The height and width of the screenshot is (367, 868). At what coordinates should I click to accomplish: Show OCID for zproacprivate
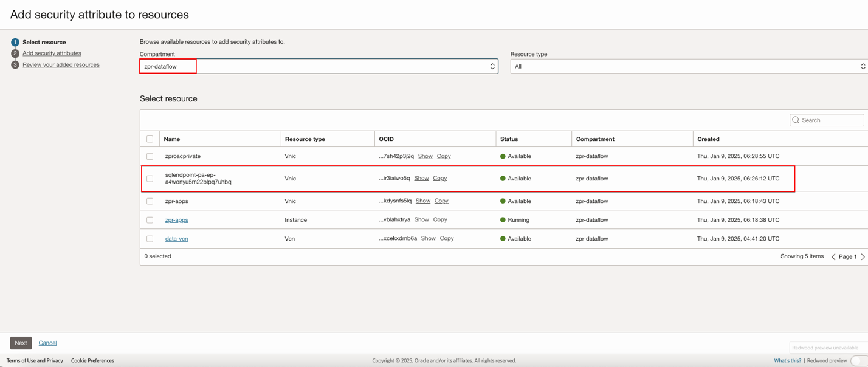coord(425,156)
